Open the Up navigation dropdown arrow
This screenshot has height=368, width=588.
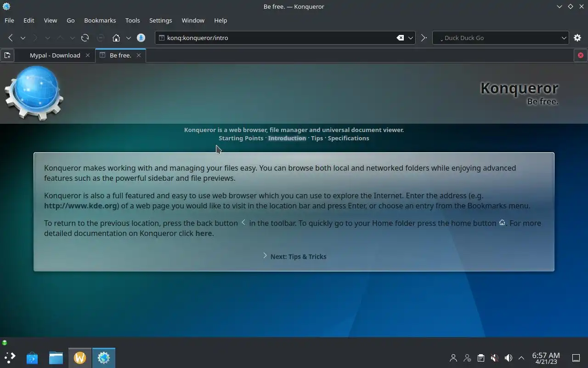(x=72, y=38)
